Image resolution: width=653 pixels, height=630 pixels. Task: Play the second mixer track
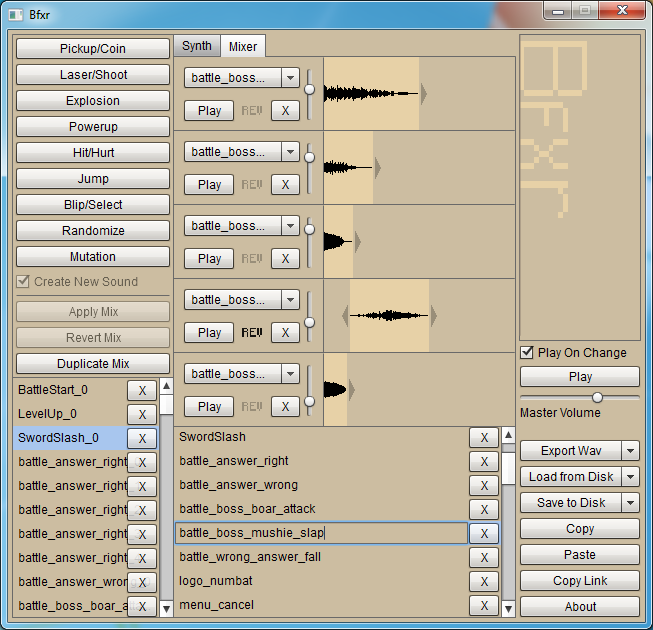point(209,184)
